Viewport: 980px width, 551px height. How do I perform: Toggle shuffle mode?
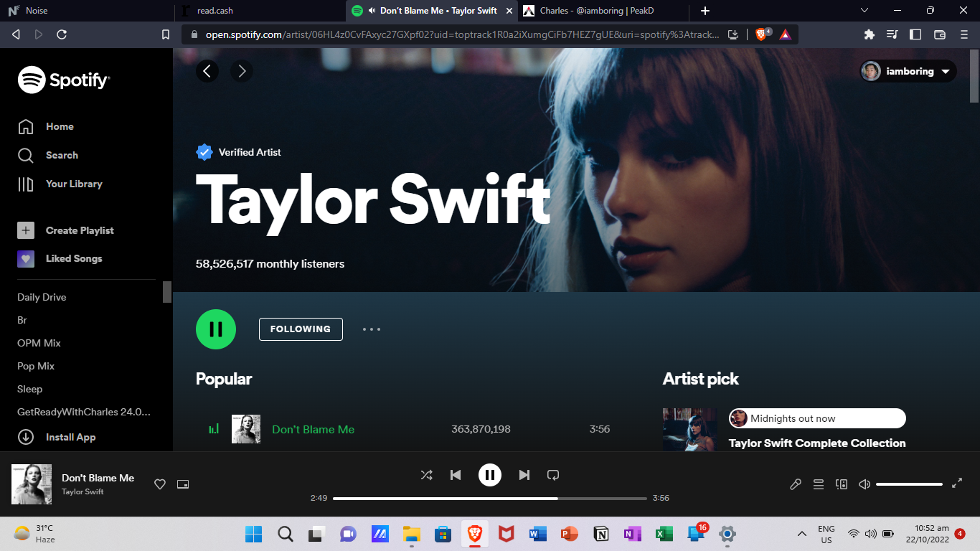[426, 474]
